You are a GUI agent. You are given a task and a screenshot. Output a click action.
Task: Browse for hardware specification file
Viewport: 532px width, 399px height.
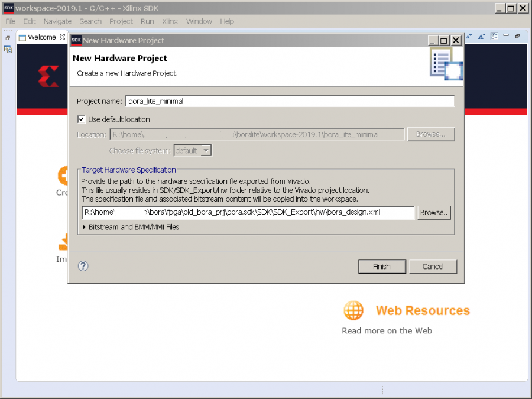(x=434, y=213)
